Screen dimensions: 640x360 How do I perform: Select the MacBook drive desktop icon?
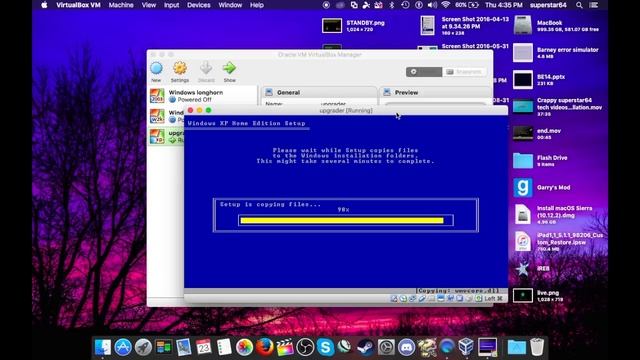tap(523, 26)
